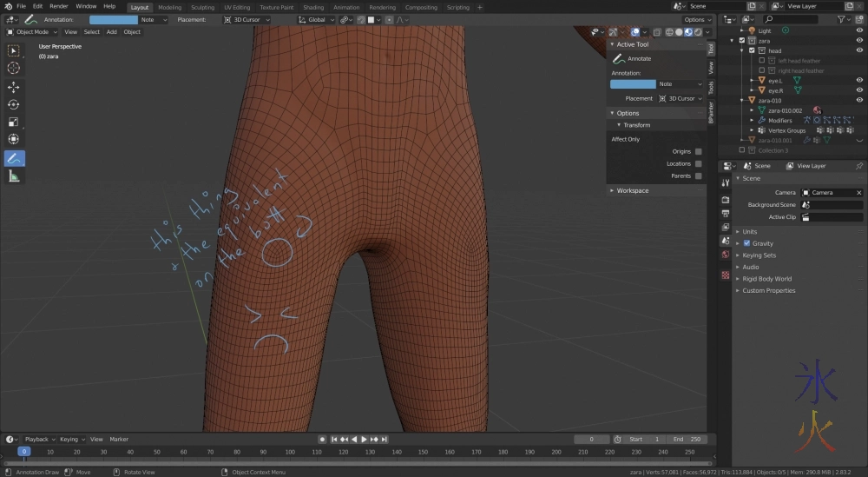Click the End frame field in timeline
This screenshot has width=868, height=477.
pos(688,440)
